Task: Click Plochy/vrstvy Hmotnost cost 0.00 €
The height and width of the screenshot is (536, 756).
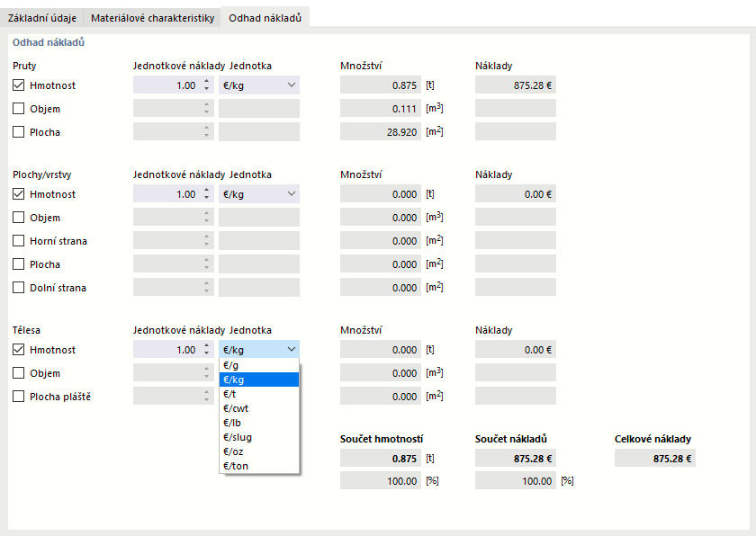Action: [x=516, y=194]
